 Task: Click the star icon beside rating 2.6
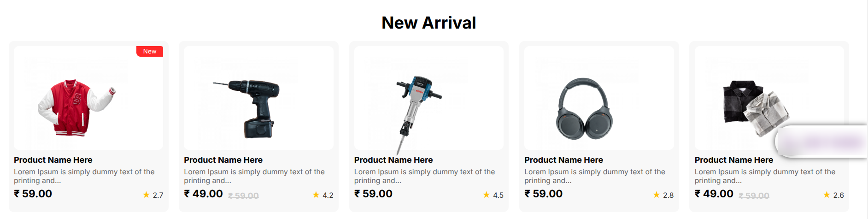pos(827,195)
